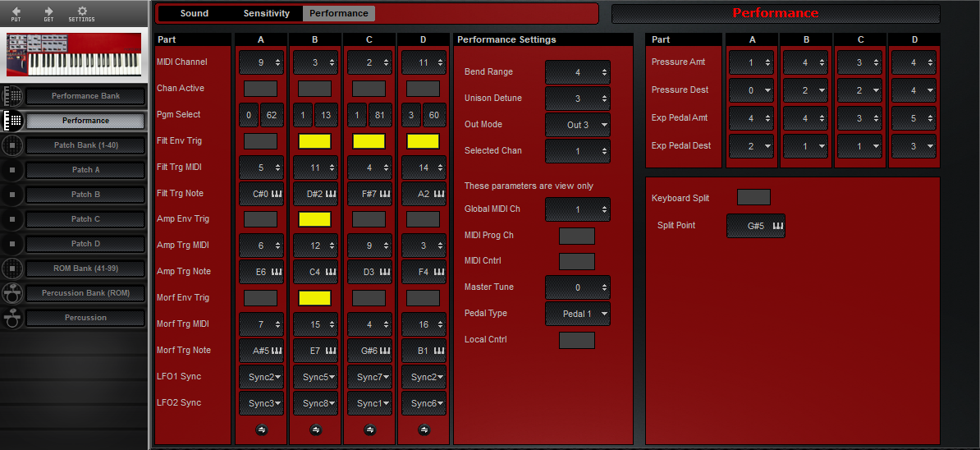Enable Amp Env Trig for part A

(260, 219)
